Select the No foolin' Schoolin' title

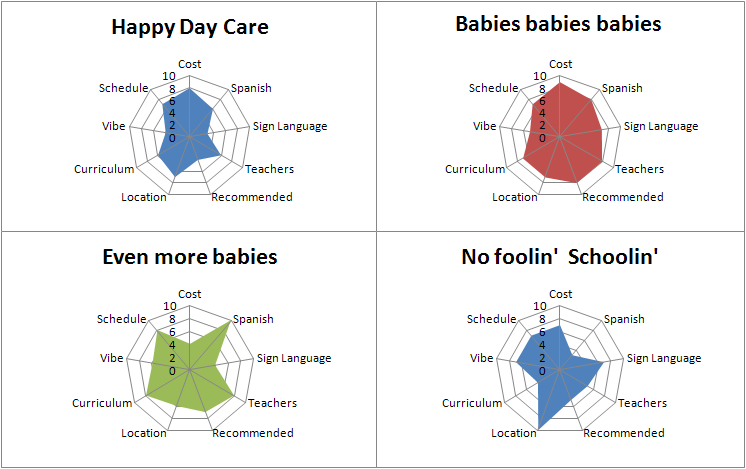(x=559, y=257)
